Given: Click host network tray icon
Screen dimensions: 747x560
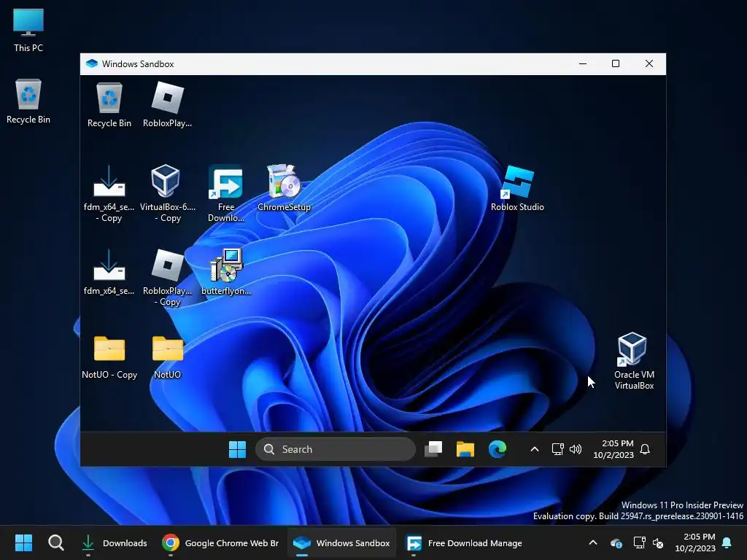Looking at the screenshot, I should (x=639, y=542).
